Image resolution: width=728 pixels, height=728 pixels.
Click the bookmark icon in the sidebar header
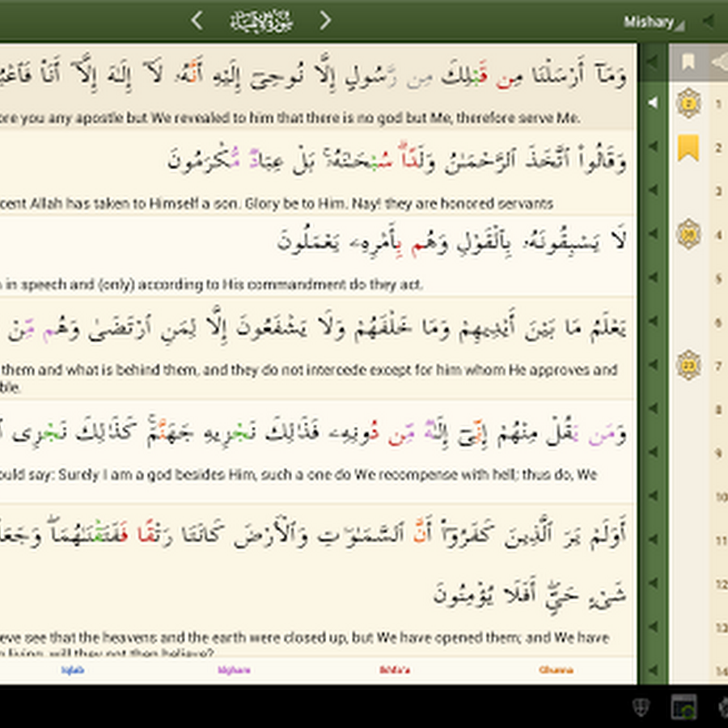pos(688,62)
